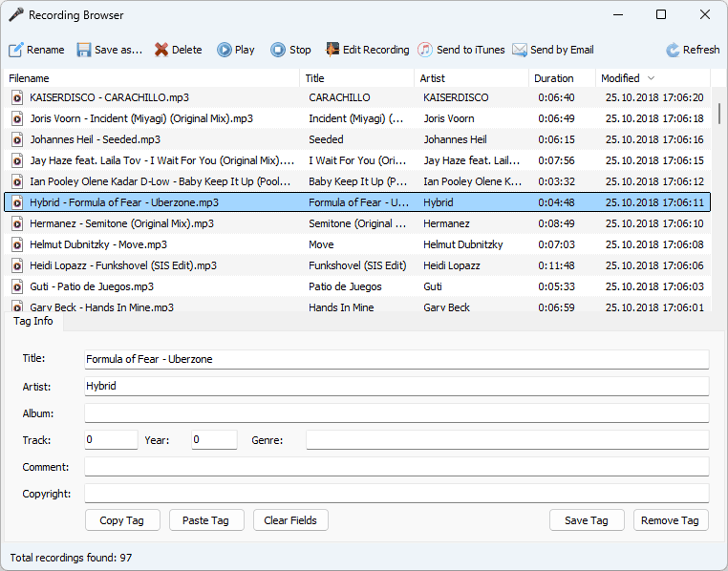Click file icon of Guti - Patio de Juegos.mp3
The width and height of the screenshot is (728, 571).
pyautogui.click(x=17, y=286)
